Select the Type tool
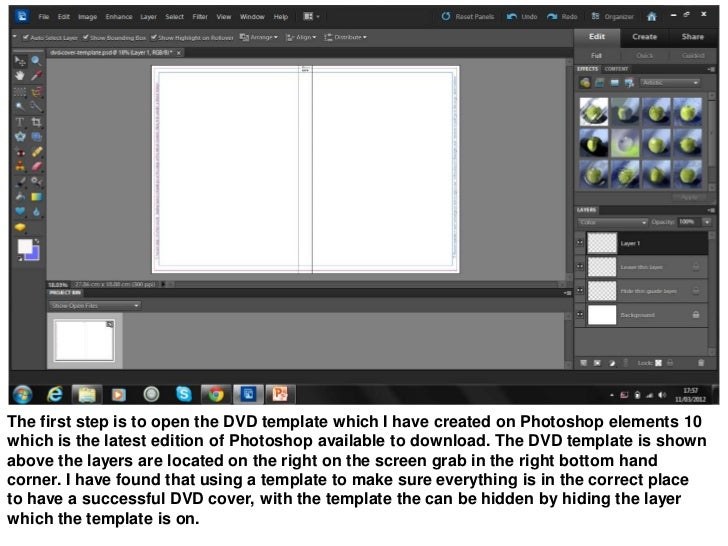Viewport: 728px width, 546px height. (x=20, y=122)
